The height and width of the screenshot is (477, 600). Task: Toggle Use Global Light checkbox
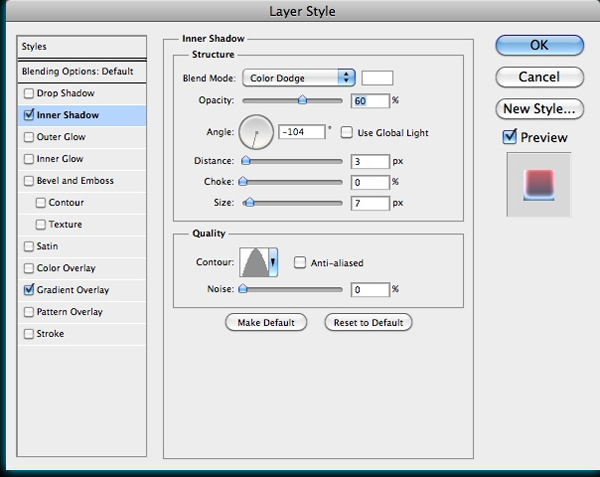click(x=347, y=131)
